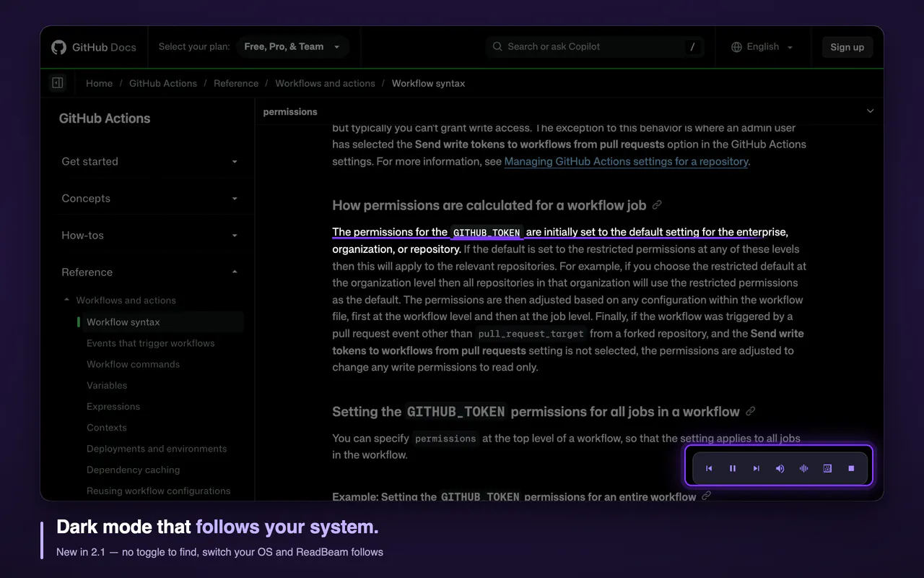The width and height of the screenshot is (924, 578).
Task: Skip to next sentence in ReadBeam player
Action: point(757,468)
